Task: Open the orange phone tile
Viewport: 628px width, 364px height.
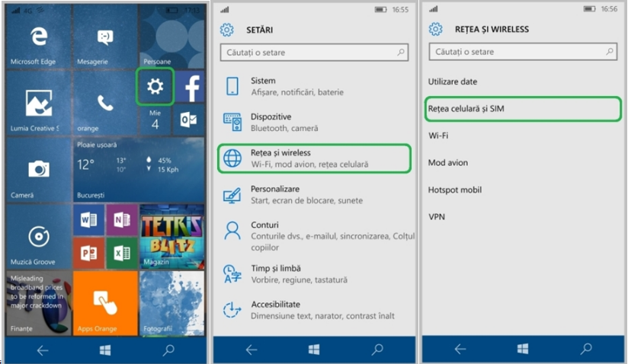Action: point(105,104)
